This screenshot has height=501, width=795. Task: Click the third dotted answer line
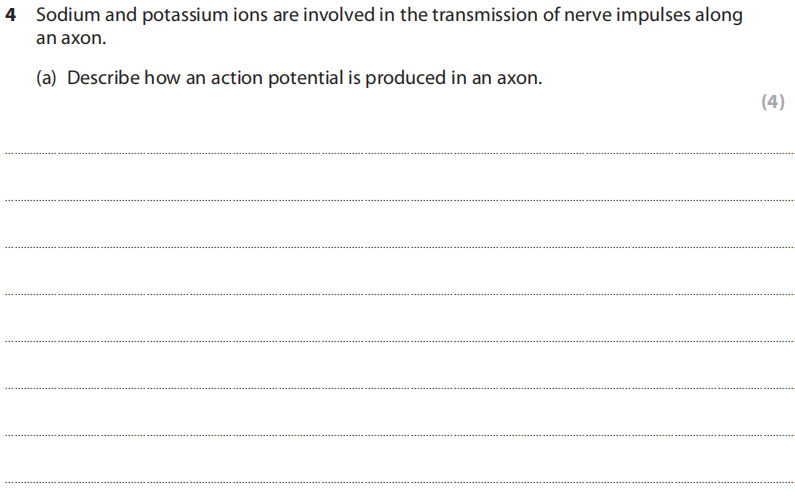400,247
